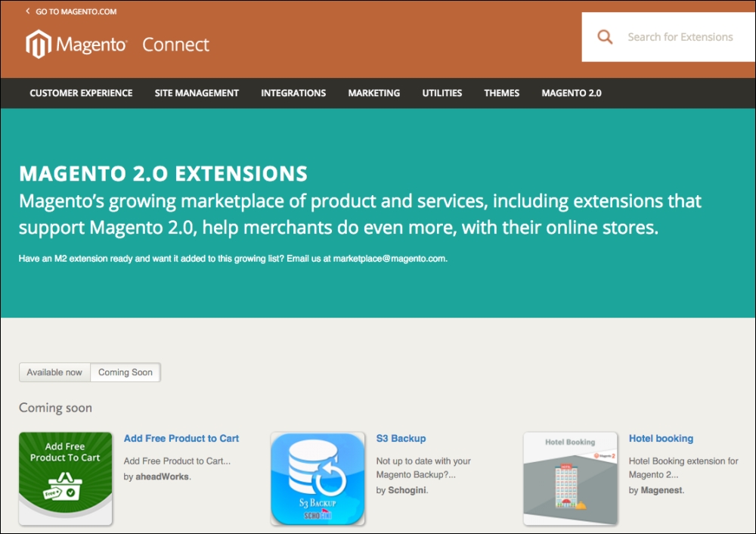Image resolution: width=756 pixels, height=534 pixels.
Task: Visit the Magenest developer page
Action: [661, 490]
